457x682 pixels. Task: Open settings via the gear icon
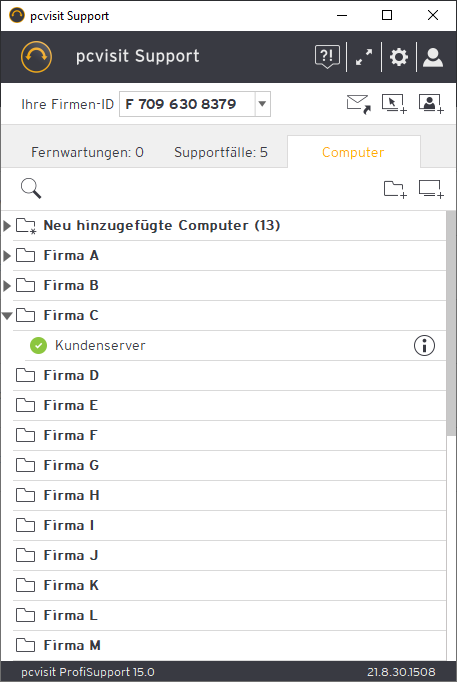coord(399,57)
